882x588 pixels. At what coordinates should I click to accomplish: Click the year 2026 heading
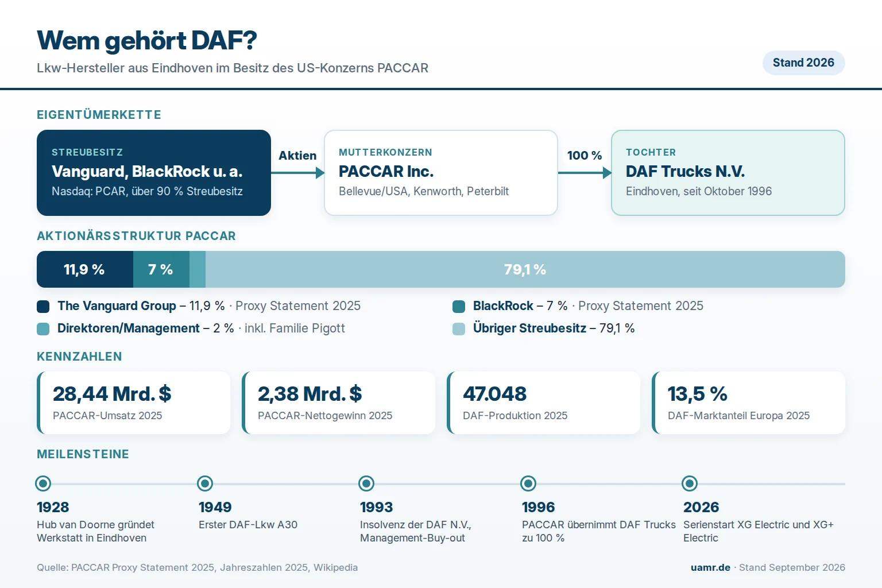click(701, 508)
